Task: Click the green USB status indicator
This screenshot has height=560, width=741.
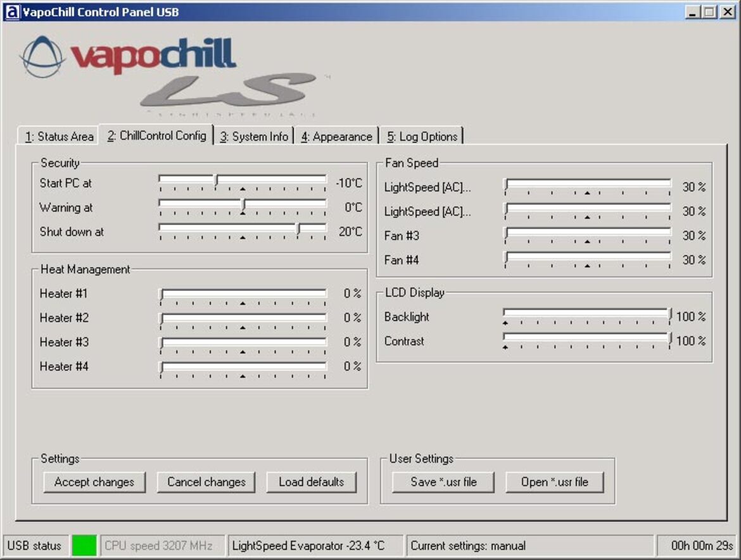Action: click(84, 545)
